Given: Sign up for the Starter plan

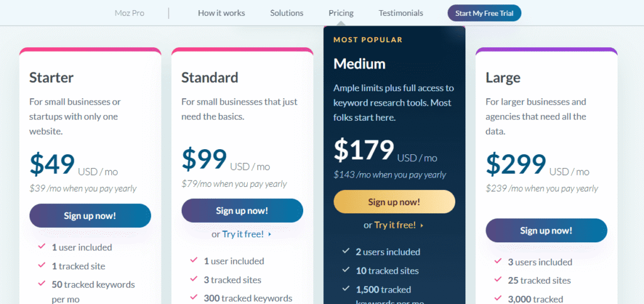Looking at the screenshot, I should click(x=90, y=215).
